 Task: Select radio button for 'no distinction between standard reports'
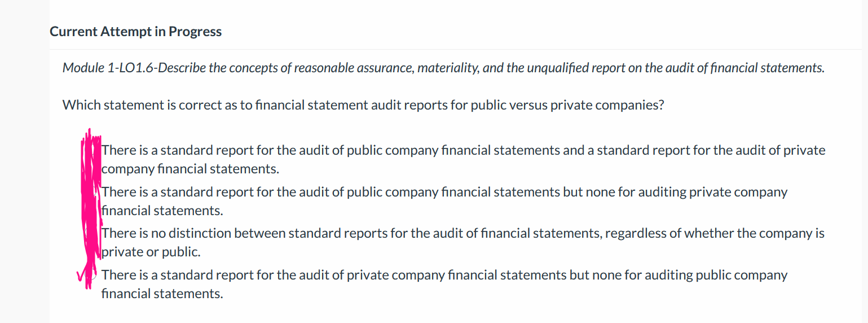point(92,234)
